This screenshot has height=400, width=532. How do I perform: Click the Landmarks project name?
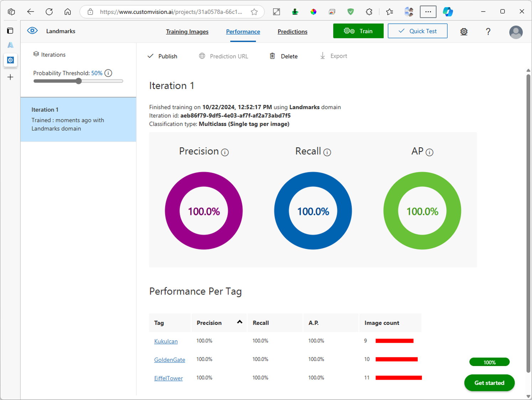(61, 31)
